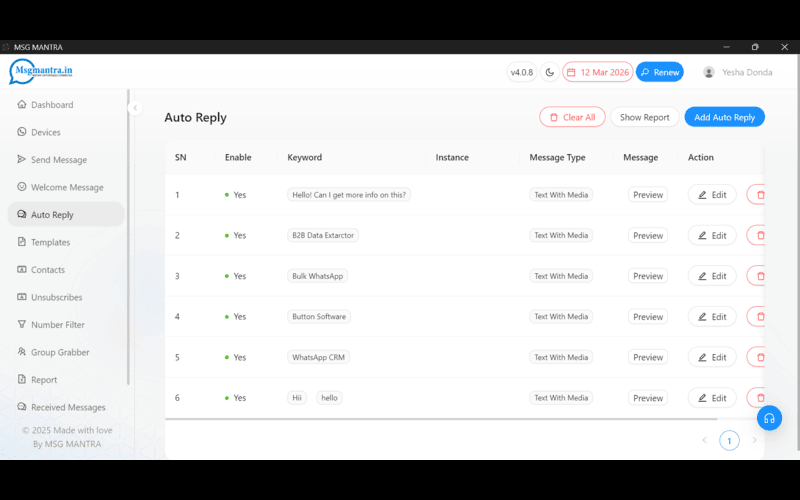Click the delete trash icon in row 1

759,195
